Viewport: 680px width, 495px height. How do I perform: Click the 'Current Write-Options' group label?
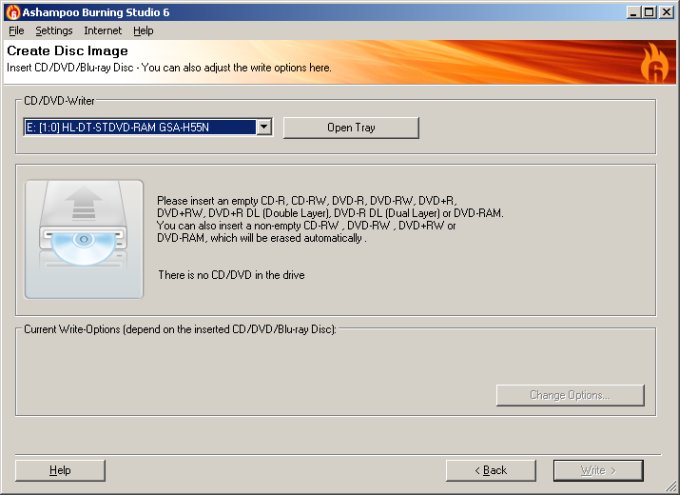tap(180, 329)
